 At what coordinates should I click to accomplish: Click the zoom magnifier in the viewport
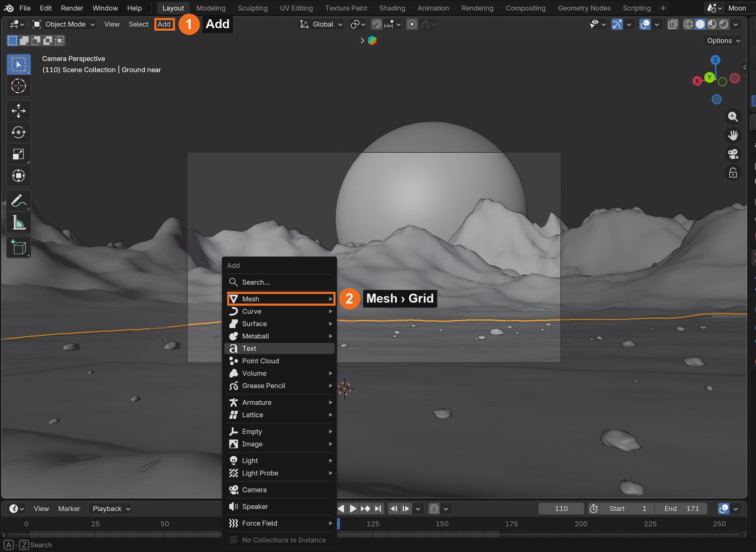click(x=733, y=117)
